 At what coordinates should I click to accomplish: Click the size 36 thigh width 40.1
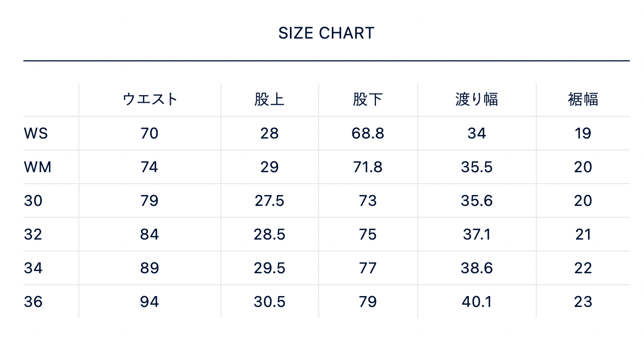(x=476, y=302)
